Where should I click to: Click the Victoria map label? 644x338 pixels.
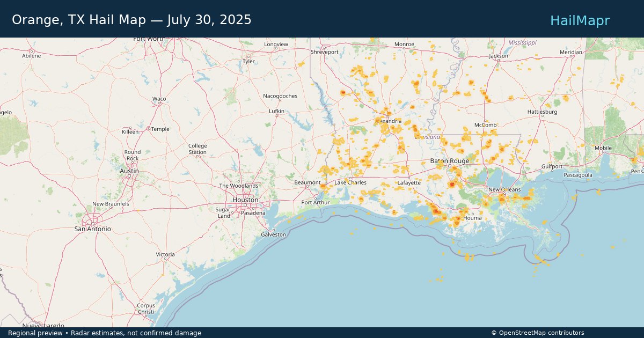tap(165, 254)
